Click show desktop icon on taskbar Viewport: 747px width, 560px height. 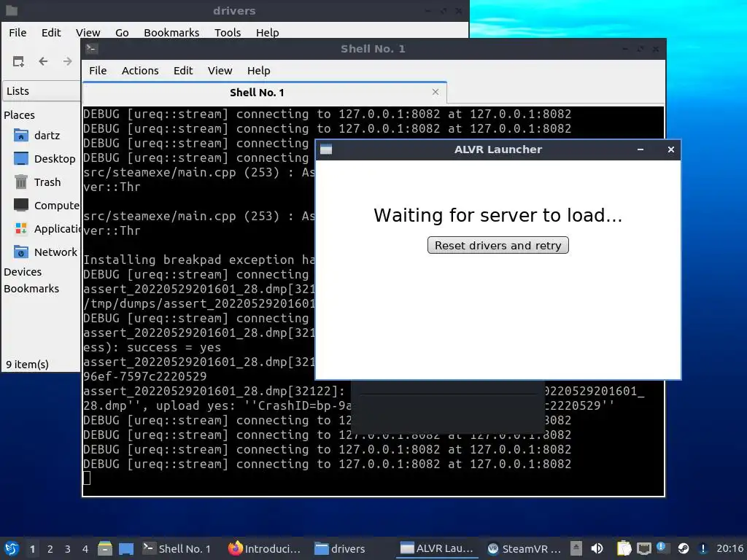coord(125,548)
